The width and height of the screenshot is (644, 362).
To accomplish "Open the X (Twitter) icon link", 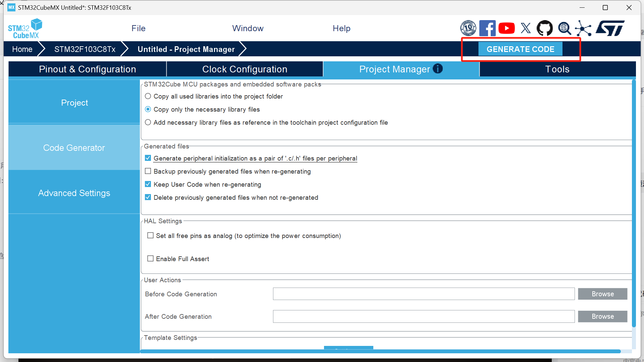I will coord(526,28).
